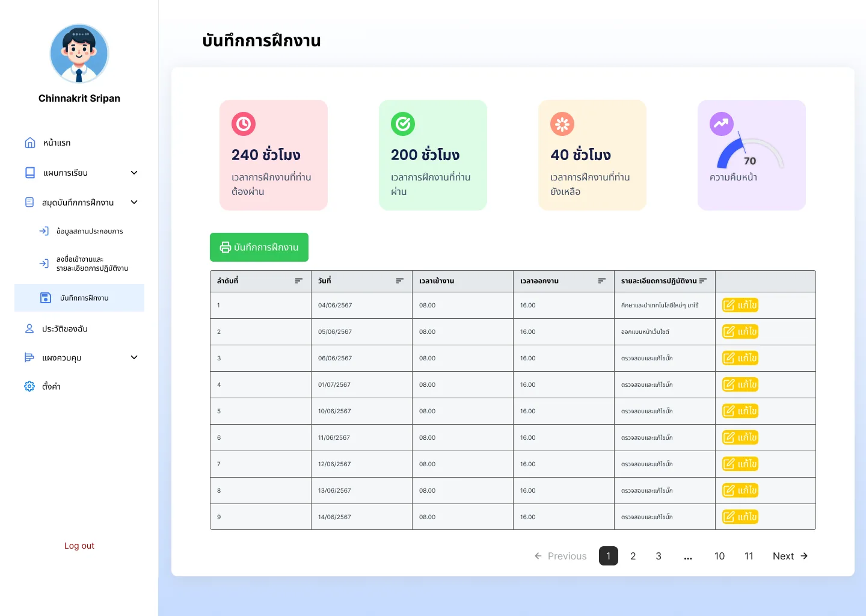Click the detail text ออกแบบหน้าเว็บไซต์

645,331
